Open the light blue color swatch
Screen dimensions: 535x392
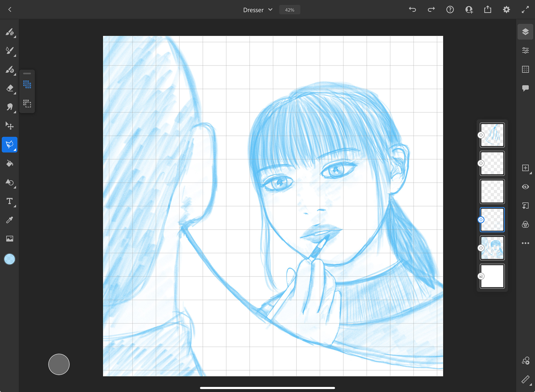9,259
